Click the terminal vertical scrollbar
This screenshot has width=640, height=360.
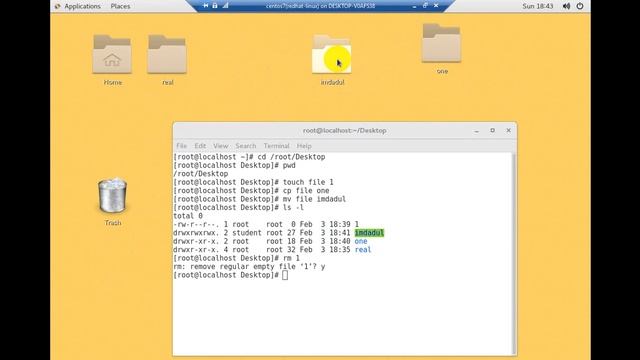pos(514,254)
